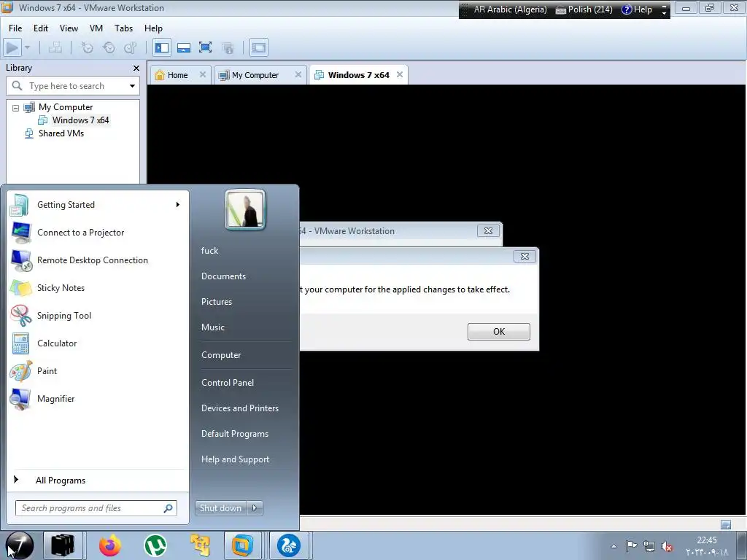The image size is (747, 560).
Task: Close the Windows 7 x64 tab
Action: pos(400,75)
